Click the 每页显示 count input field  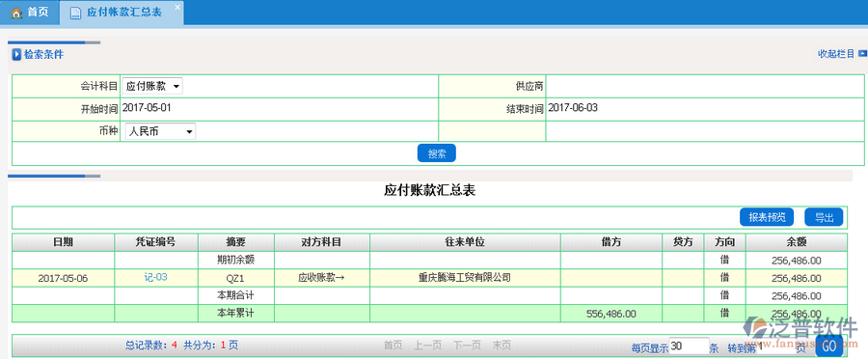tap(689, 346)
